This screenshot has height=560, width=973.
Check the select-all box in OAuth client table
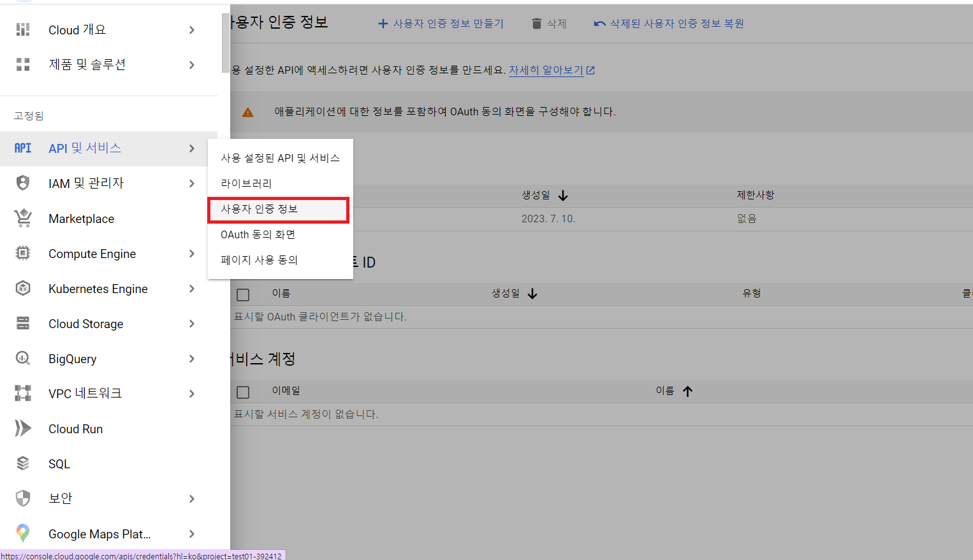click(x=243, y=295)
